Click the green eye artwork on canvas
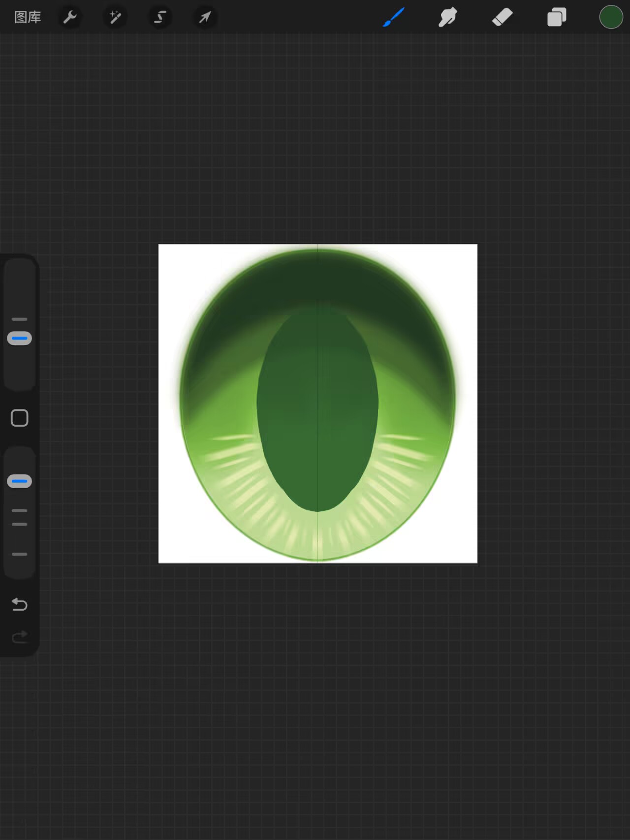The height and width of the screenshot is (840, 630). coord(317,404)
